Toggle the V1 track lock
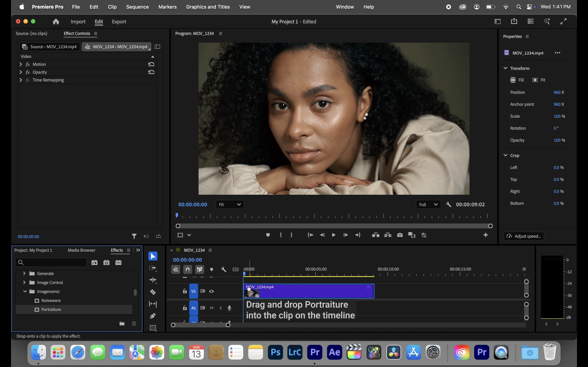The image size is (588, 367). coord(185,291)
